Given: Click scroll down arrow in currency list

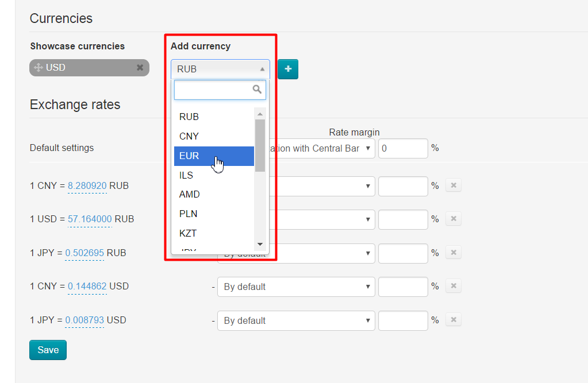Looking at the screenshot, I should point(260,245).
